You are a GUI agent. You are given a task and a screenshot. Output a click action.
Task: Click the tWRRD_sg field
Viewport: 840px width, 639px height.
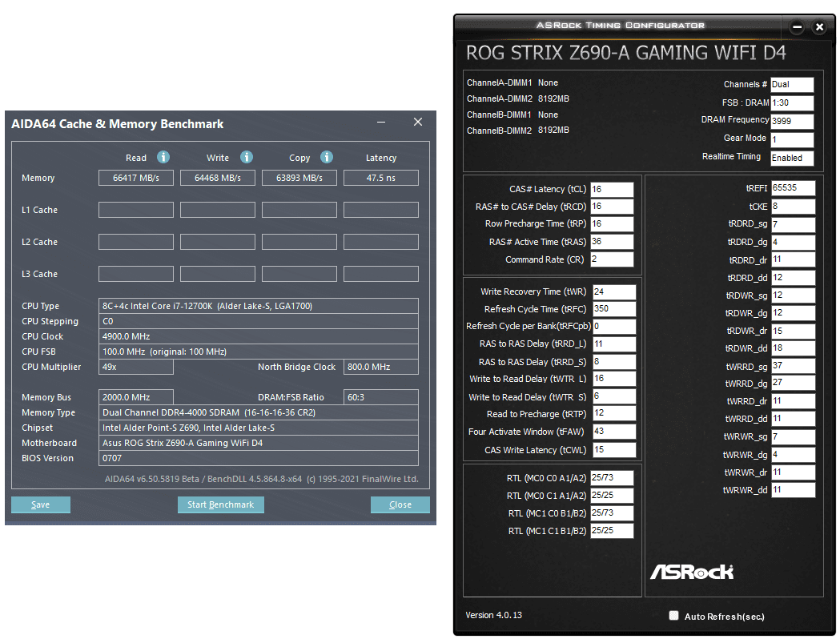[793, 366]
